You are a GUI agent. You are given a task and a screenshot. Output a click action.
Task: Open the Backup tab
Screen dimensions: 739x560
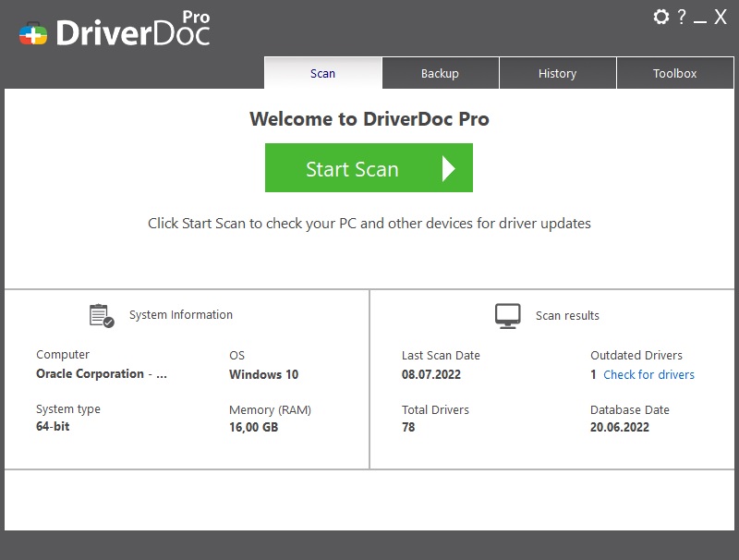click(441, 73)
